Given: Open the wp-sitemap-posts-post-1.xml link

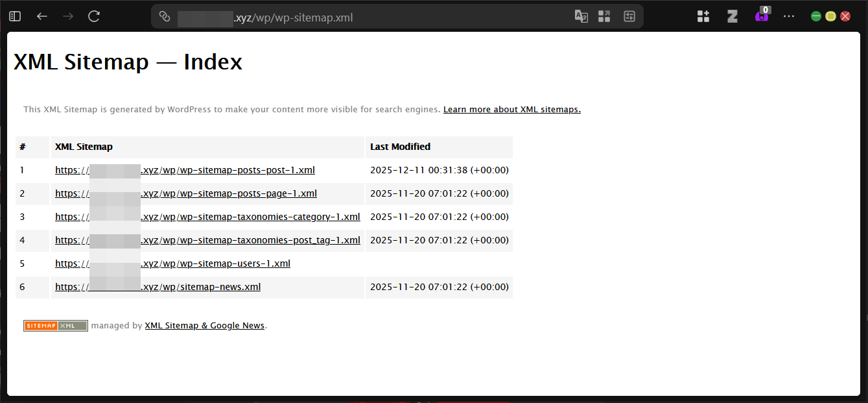Looking at the screenshot, I should click(x=185, y=169).
